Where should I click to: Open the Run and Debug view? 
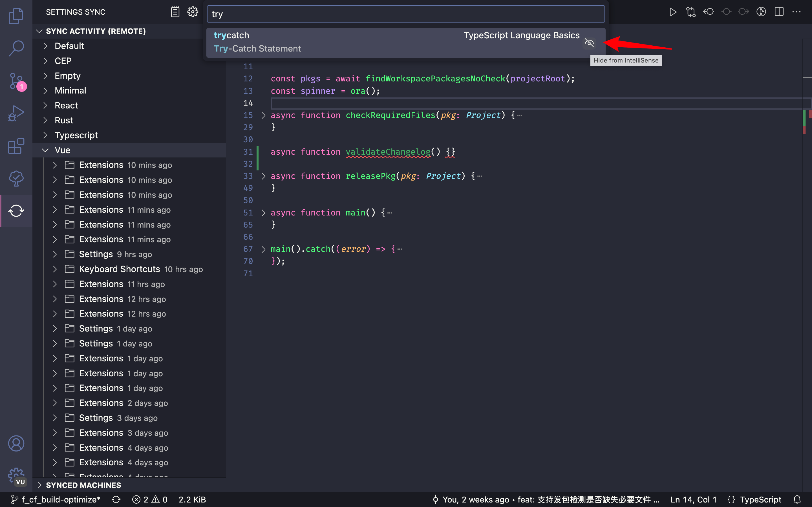coord(16,113)
